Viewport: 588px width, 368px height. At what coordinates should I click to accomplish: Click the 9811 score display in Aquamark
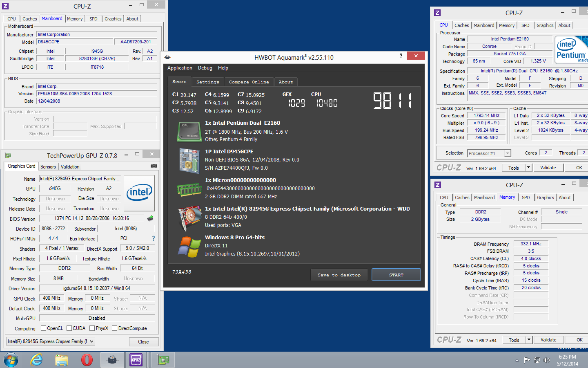tap(392, 101)
